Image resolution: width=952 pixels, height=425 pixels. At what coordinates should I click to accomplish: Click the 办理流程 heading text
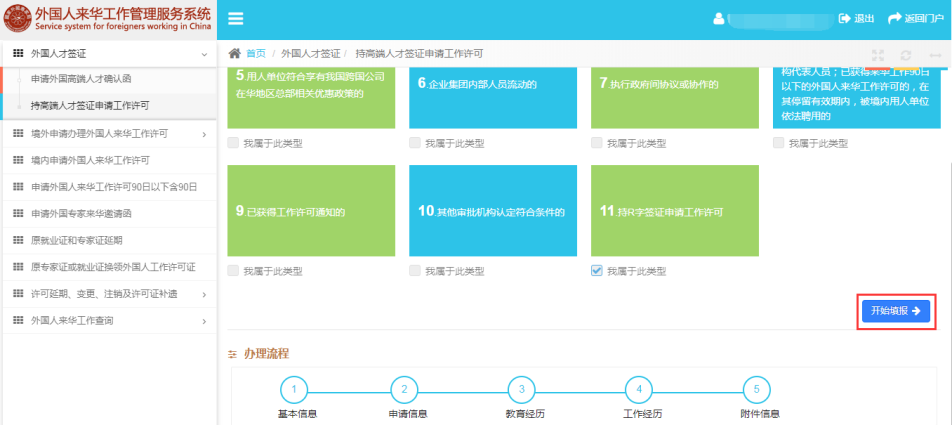(266, 353)
